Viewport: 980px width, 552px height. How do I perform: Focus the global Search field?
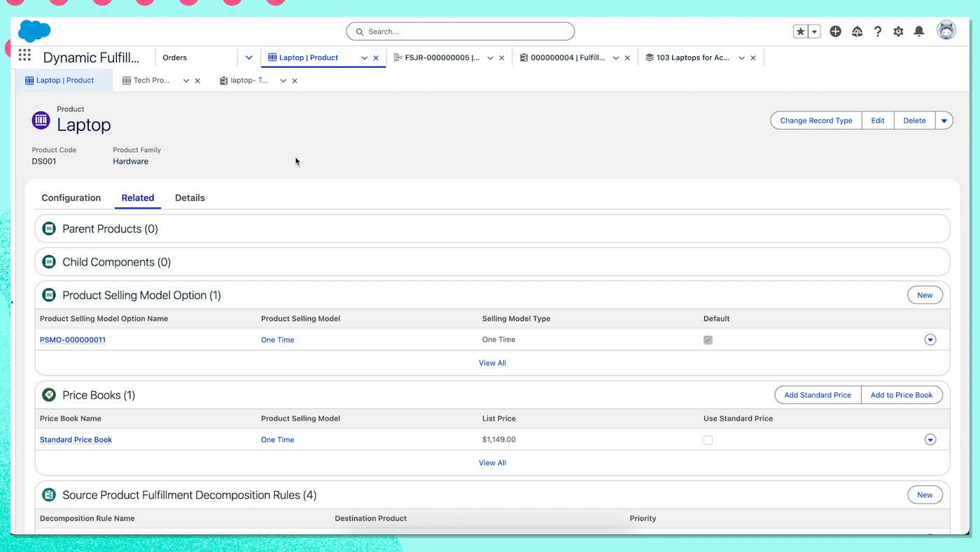pyautogui.click(x=461, y=32)
